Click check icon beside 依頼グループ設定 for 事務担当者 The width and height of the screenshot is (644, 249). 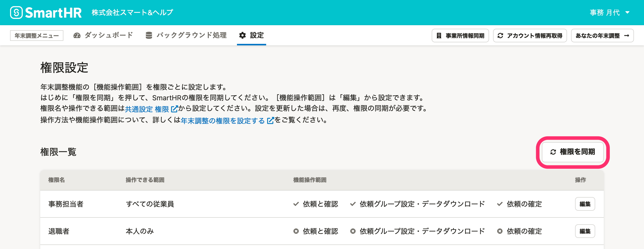[353, 204]
